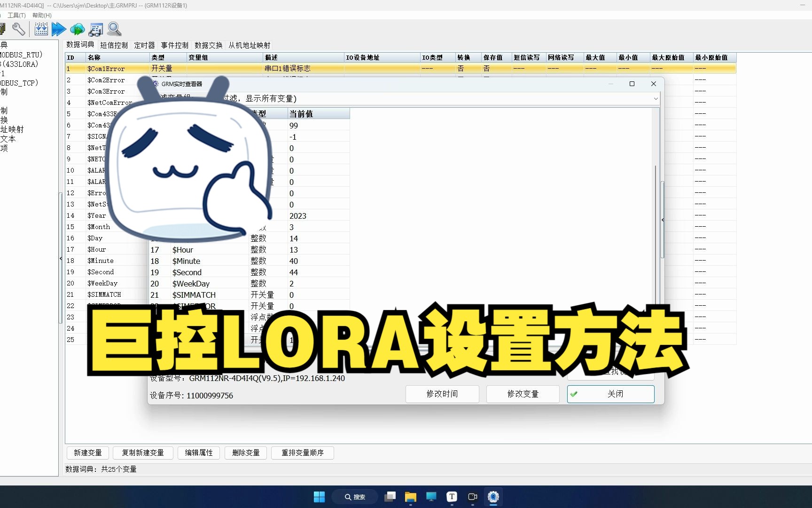The image size is (812, 508).
Task: Click the 关闭 button in viewer dialog
Action: [610, 394]
